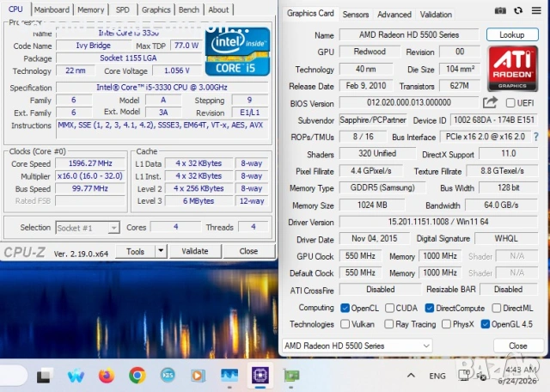
Task: Click the Tools button in CPU-Z
Action: 135,251
